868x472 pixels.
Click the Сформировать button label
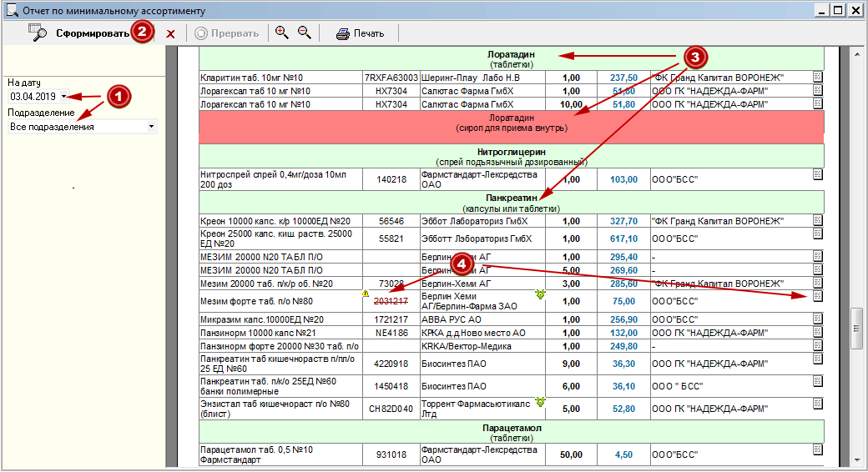(93, 33)
